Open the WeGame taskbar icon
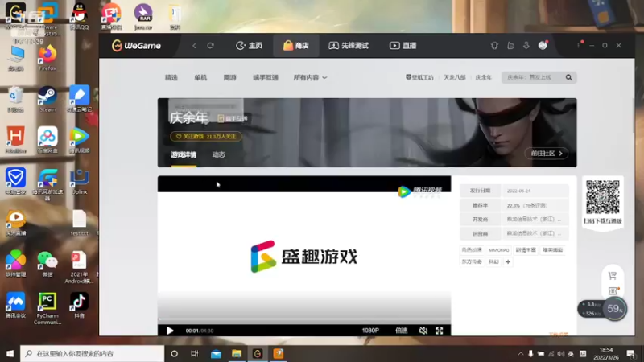644x362 pixels. (x=258, y=353)
